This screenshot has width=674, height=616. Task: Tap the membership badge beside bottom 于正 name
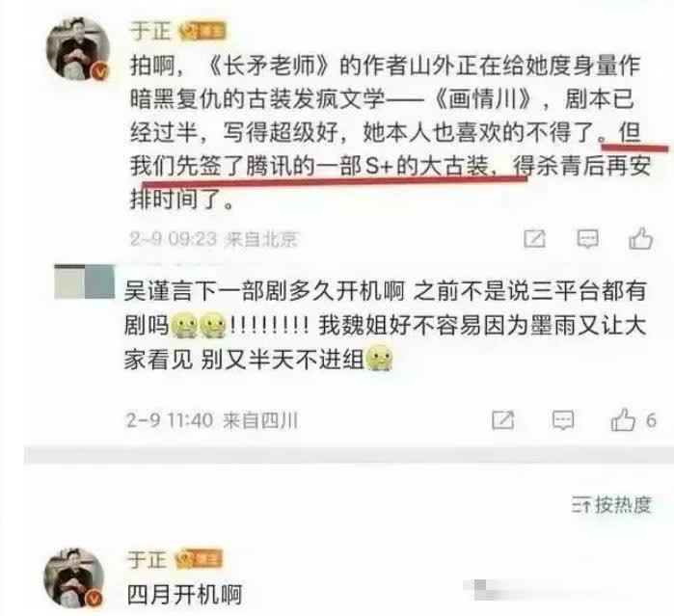click(199, 559)
